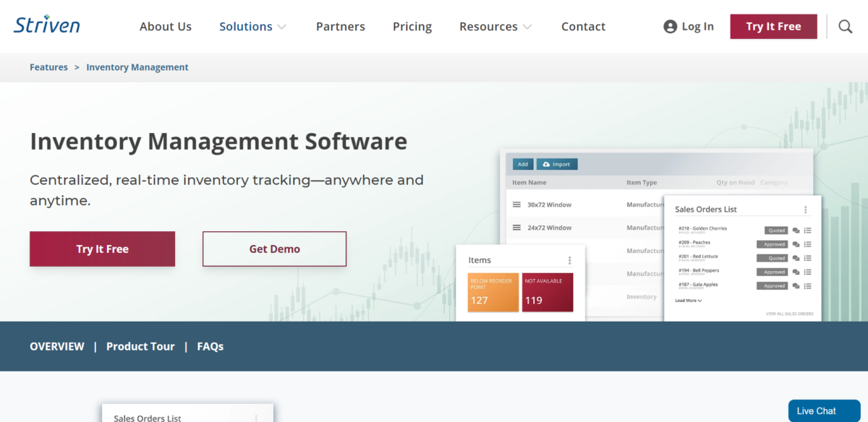Select order #210 - Golden Cherries
The width and height of the screenshot is (868, 422).
click(702, 228)
